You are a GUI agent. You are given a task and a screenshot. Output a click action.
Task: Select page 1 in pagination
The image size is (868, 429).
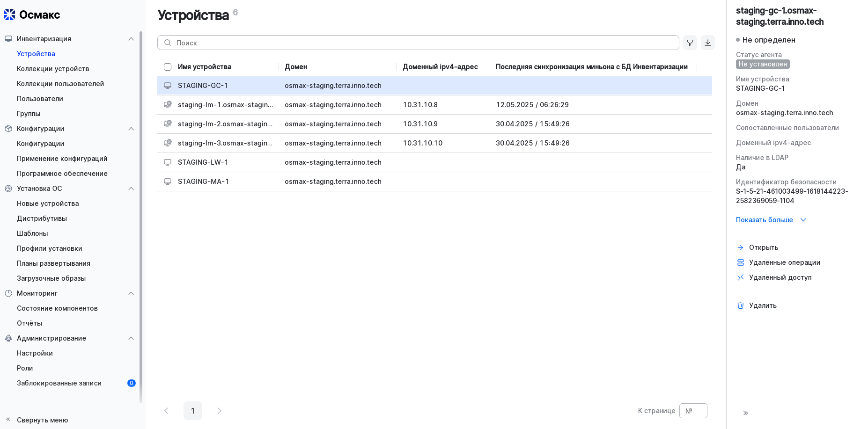pos(192,411)
